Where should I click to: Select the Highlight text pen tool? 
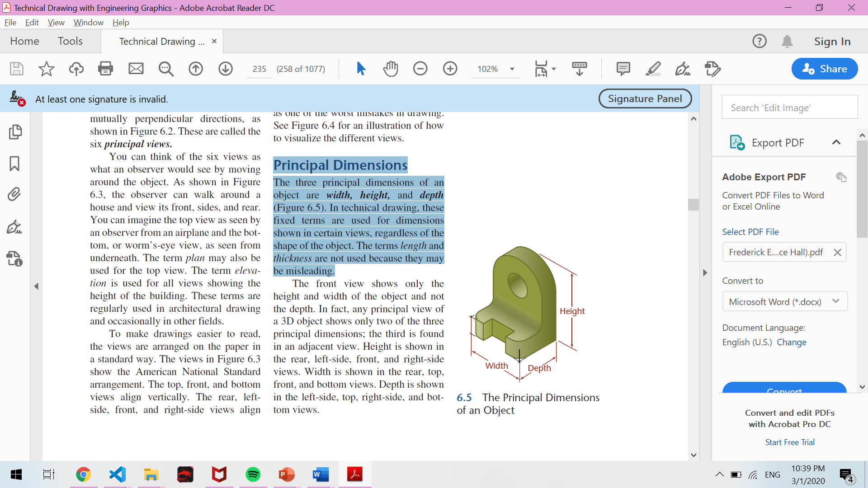(x=653, y=69)
